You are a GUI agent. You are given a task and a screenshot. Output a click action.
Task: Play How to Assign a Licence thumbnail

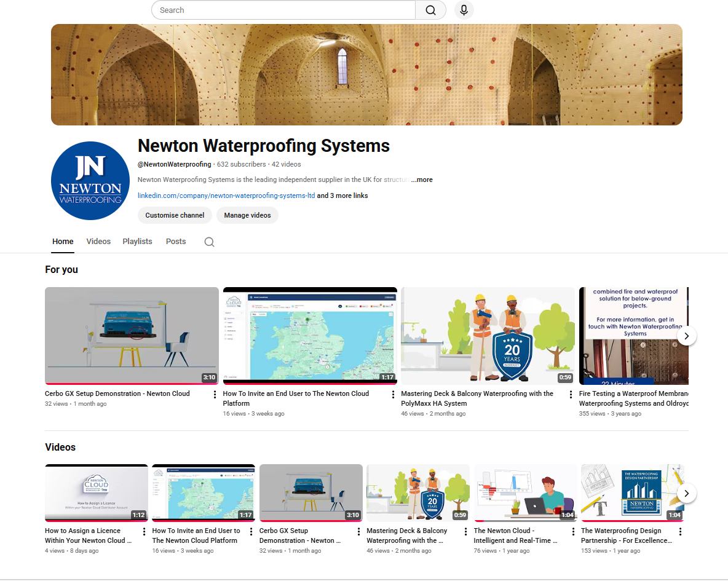click(x=97, y=492)
